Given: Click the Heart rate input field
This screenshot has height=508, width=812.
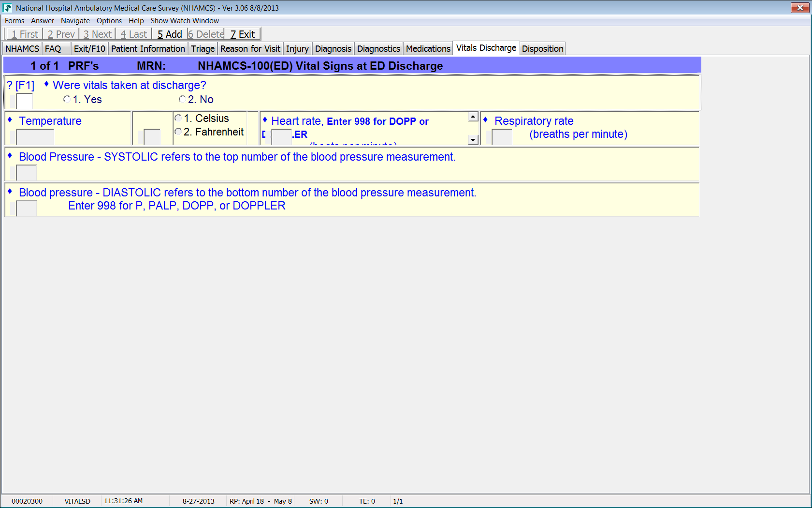Looking at the screenshot, I should (x=282, y=137).
